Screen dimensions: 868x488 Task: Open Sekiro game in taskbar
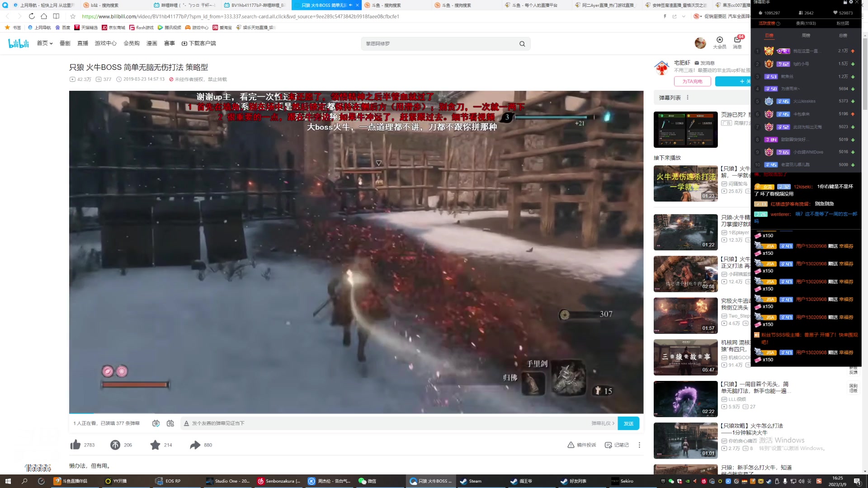pos(623,481)
